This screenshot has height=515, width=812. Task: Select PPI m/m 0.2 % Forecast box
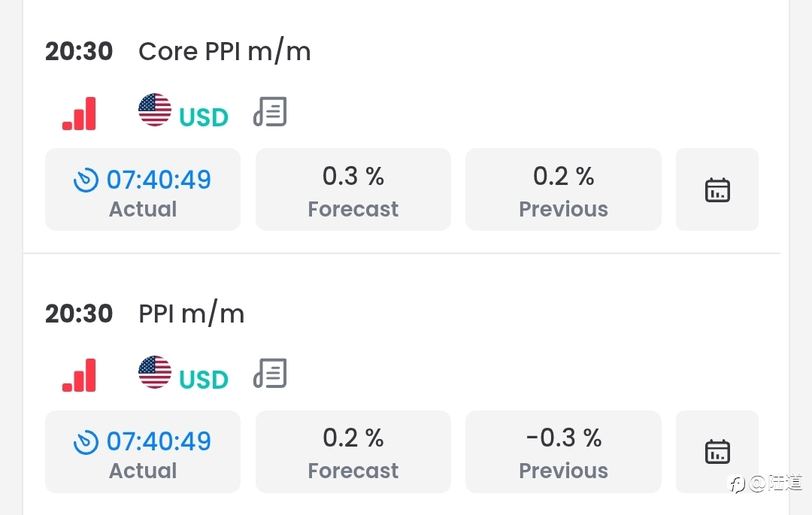[353, 451]
